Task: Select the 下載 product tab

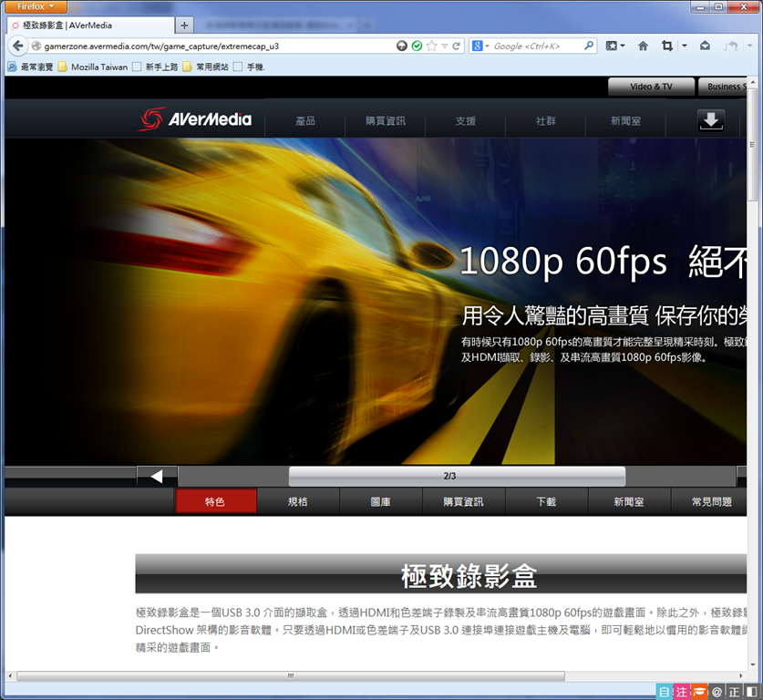Action: [x=546, y=501]
